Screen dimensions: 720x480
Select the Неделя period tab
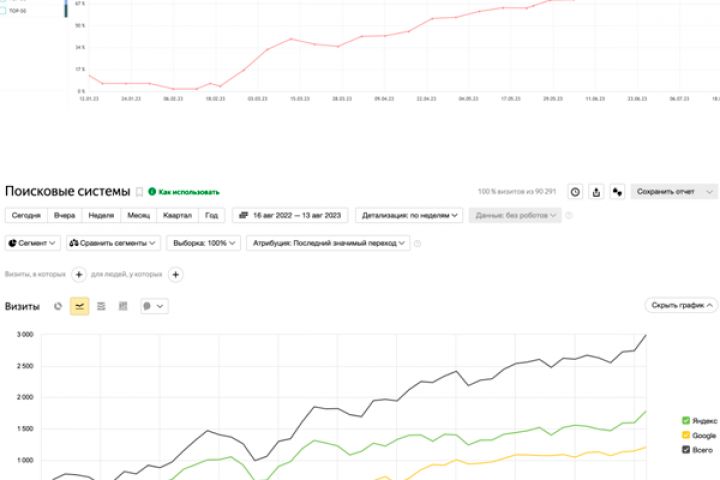tap(100, 215)
